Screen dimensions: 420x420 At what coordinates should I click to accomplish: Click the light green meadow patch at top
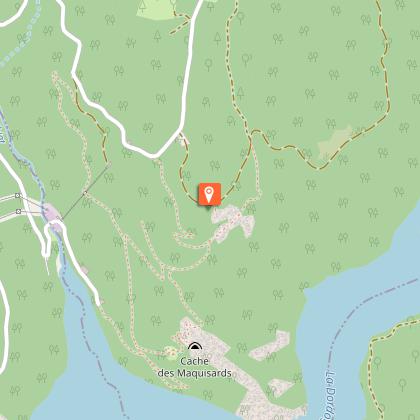(x=156, y=8)
